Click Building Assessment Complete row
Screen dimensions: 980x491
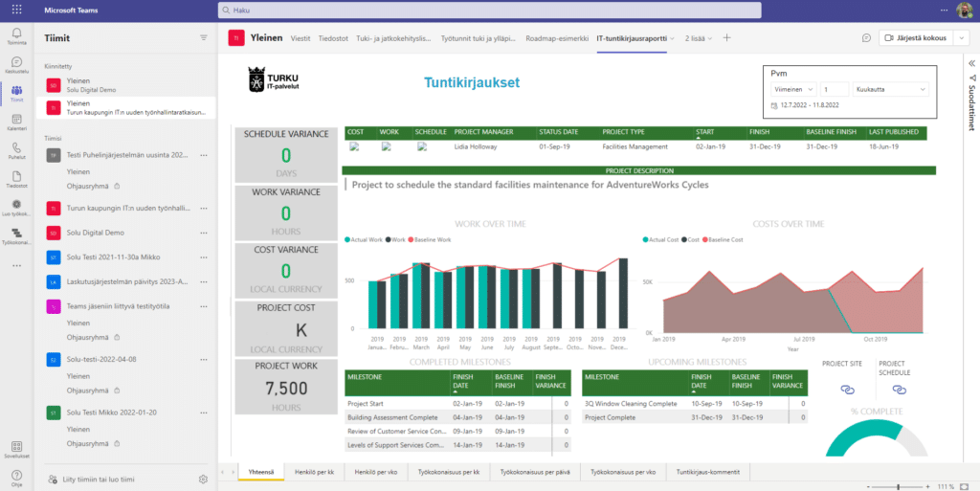pyautogui.click(x=457, y=417)
